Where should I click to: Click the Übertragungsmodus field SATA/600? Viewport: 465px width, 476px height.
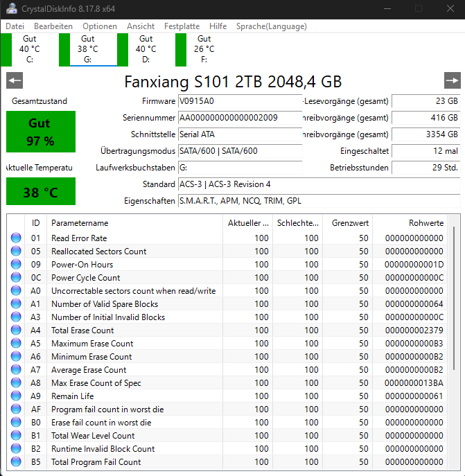240,151
